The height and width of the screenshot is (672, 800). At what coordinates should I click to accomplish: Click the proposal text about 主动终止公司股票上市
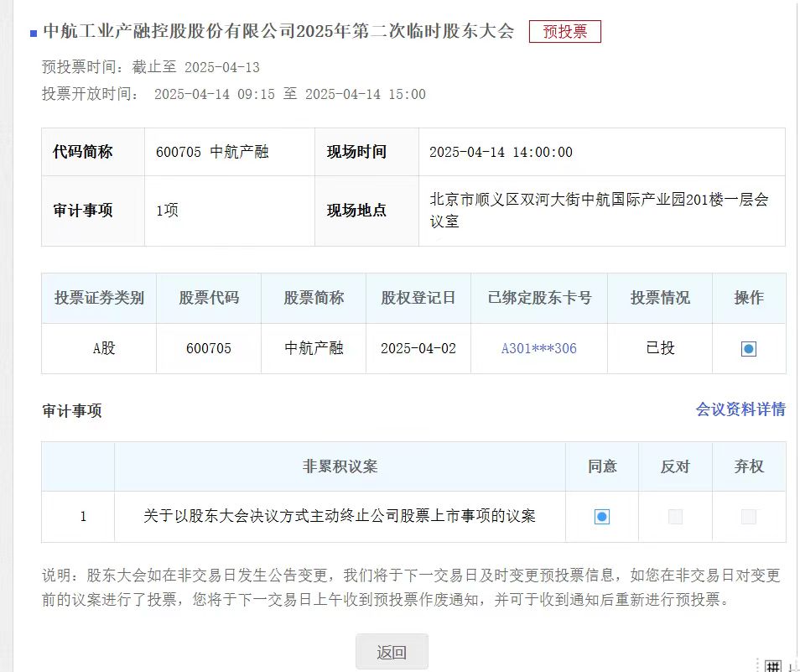tap(340, 516)
